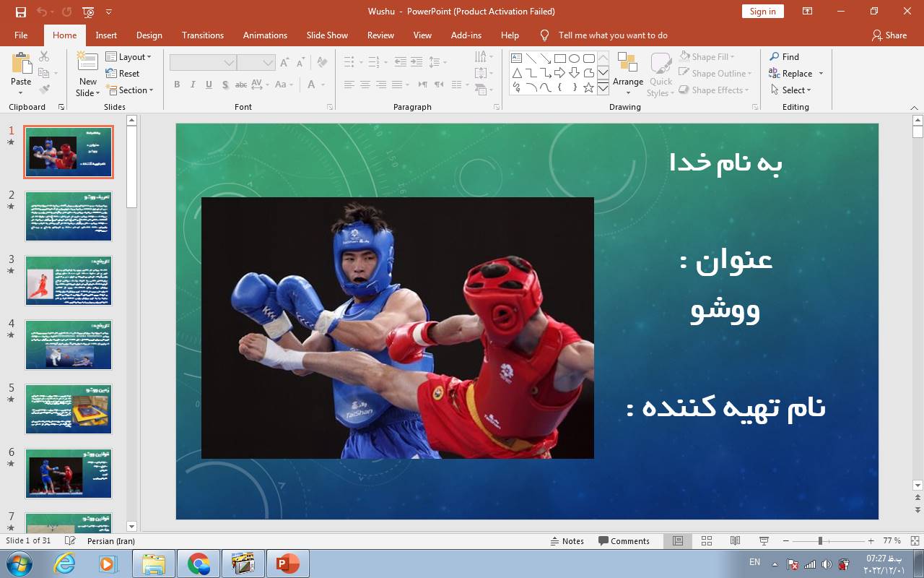The width and height of the screenshot is (924, 578).
Task: Toggle the Notes pane
Action: click(x=567, y=541)
